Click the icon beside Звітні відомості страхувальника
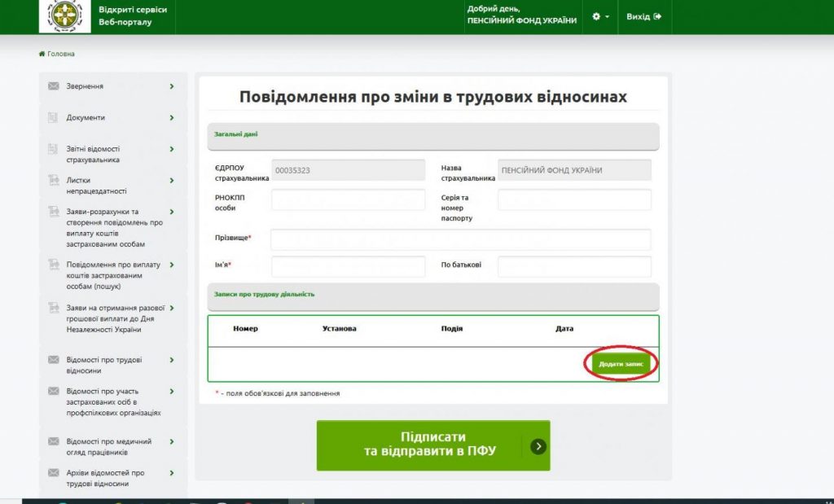The width and height of the screenshot is (834, 504). (54, 149)
